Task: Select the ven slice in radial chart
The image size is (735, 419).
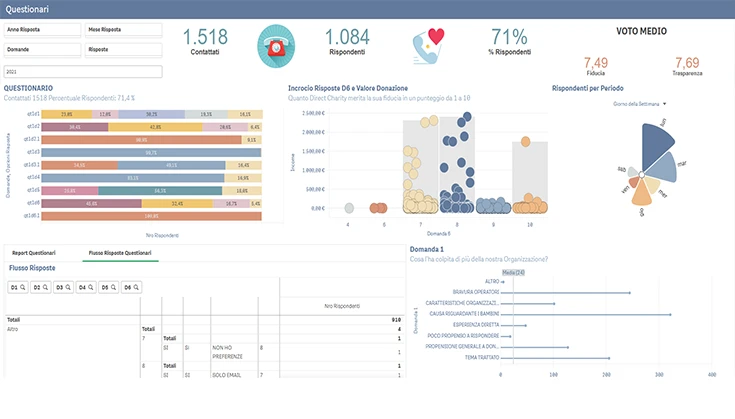Action: pyautogui.click(x=634, y=182)
